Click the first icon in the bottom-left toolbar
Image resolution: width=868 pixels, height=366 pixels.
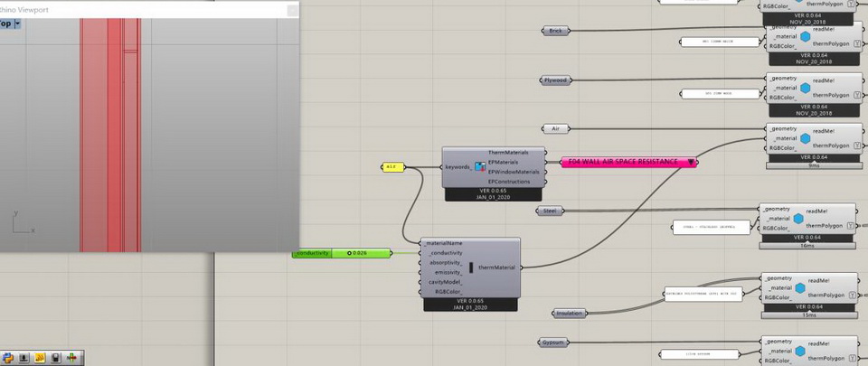(8, 358)
